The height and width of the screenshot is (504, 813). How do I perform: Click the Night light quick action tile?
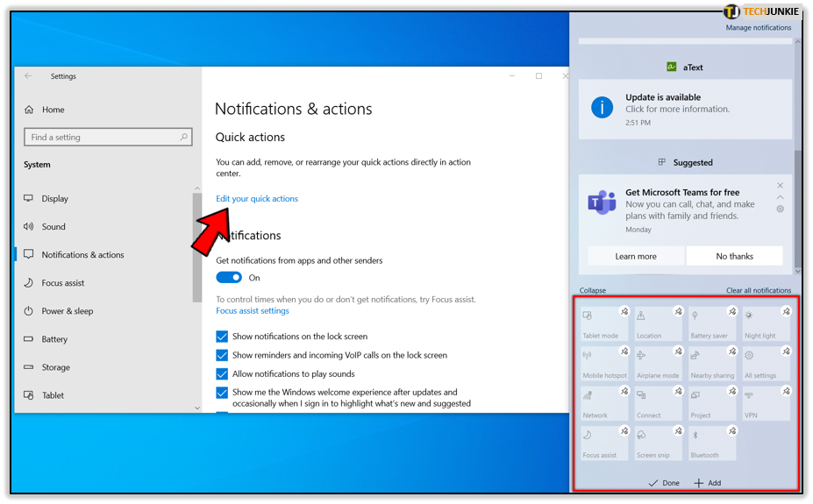tap(766, 324)
